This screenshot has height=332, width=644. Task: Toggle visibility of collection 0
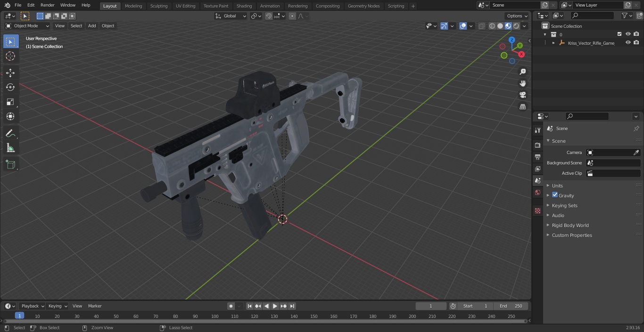(628, 34)
